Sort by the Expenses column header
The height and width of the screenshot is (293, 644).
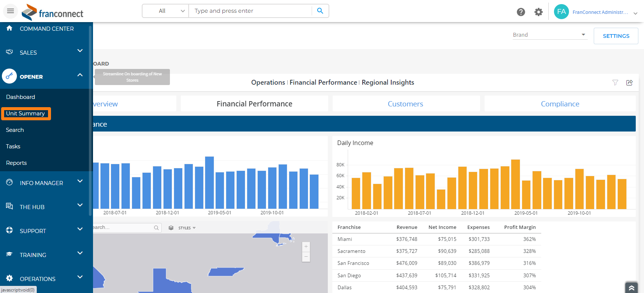479,227
